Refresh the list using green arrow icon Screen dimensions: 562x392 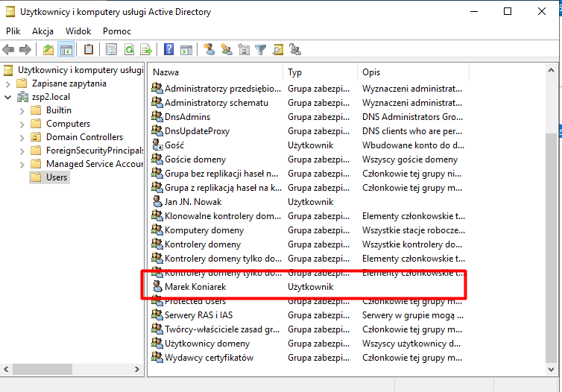coord(129,49)
